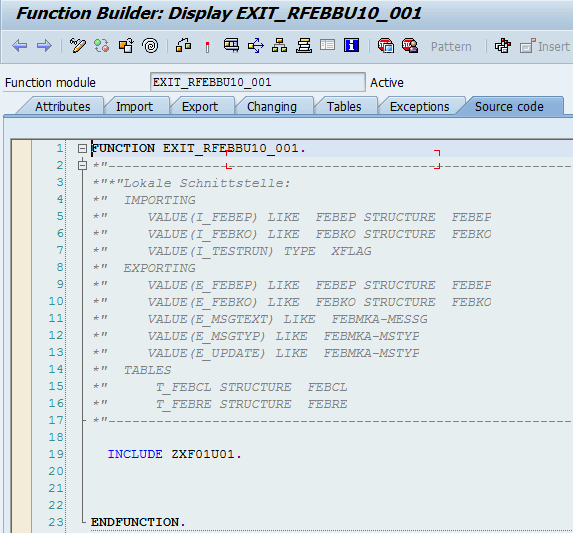Select the Tables tab
The width and height of the screenshot is (573, 533).
click(344, 107)
